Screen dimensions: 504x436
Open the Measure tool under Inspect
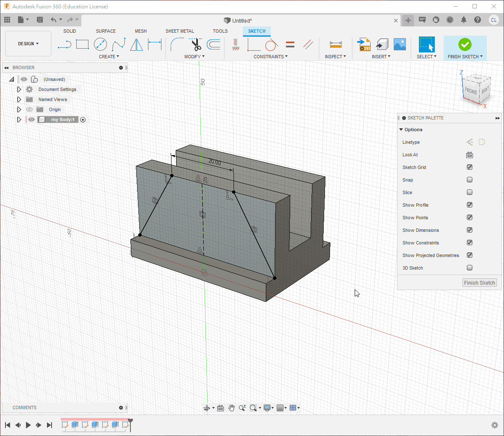pyautogui.click(x=335, y=44)
